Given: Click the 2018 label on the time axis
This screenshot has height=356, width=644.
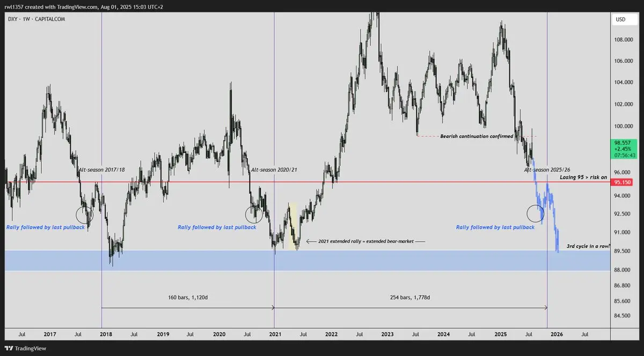Looking at the screenshot, I should pyautogui.click(x=106, y=334).
